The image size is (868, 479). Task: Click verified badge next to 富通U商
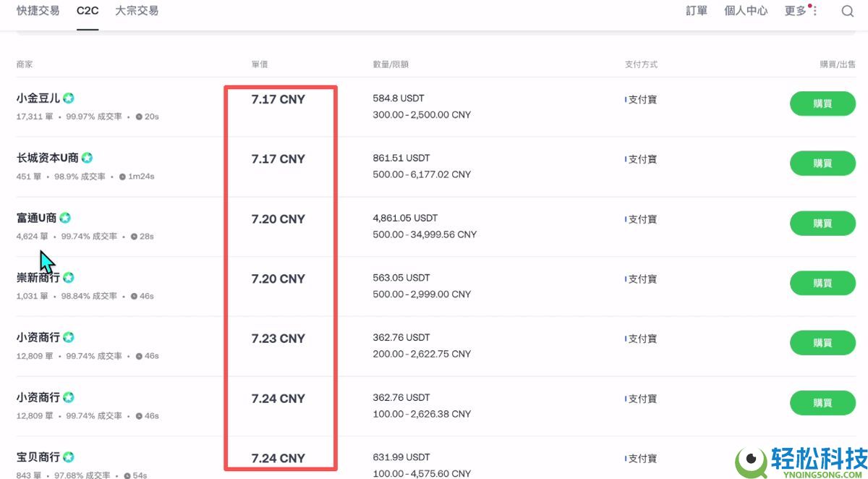point(65,218)
